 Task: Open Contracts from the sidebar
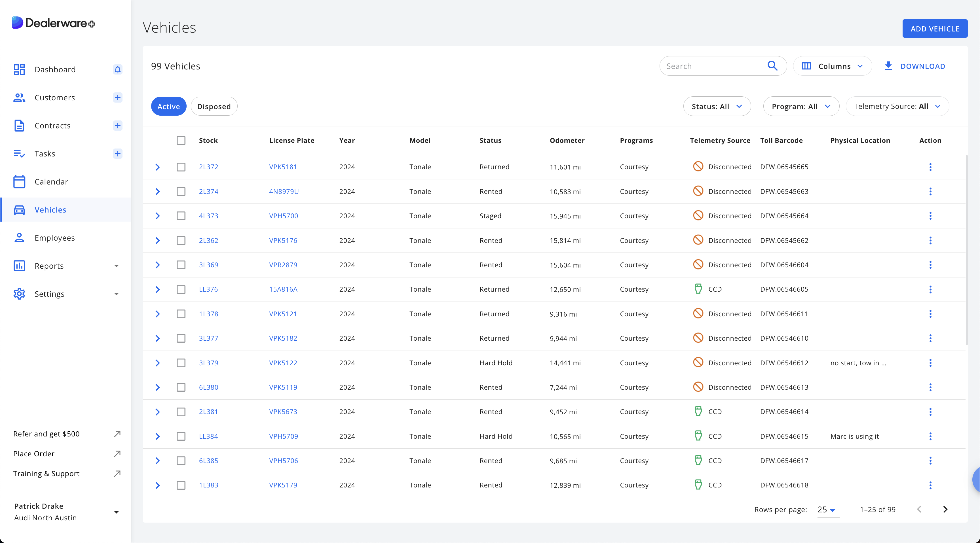point(52,126)
